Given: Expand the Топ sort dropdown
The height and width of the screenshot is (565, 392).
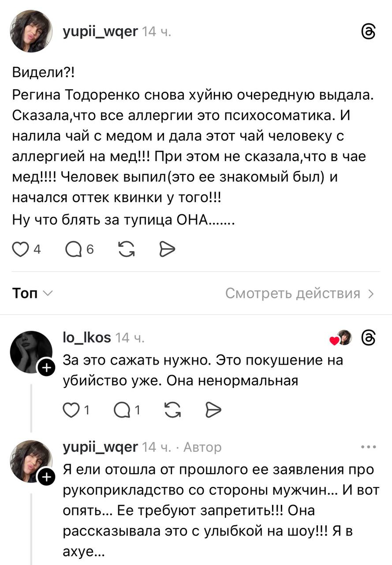Looking at the screenshot, I should click(33, 294).
